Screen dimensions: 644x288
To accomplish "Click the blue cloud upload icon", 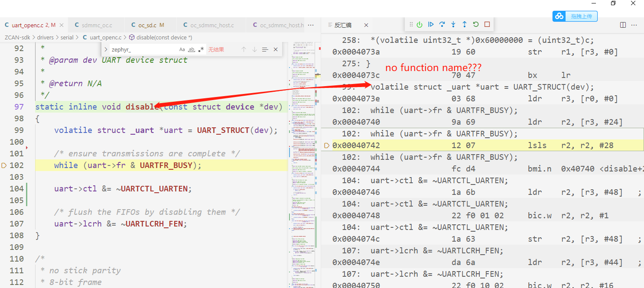I will pos(559,16).
